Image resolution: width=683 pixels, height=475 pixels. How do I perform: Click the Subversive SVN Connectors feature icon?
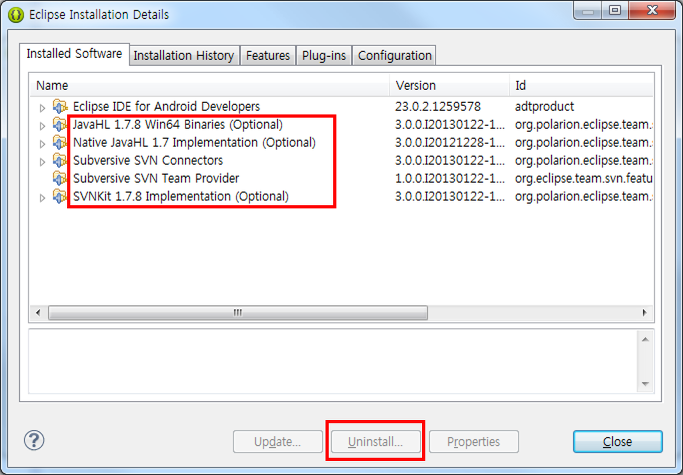click(60, 160)
